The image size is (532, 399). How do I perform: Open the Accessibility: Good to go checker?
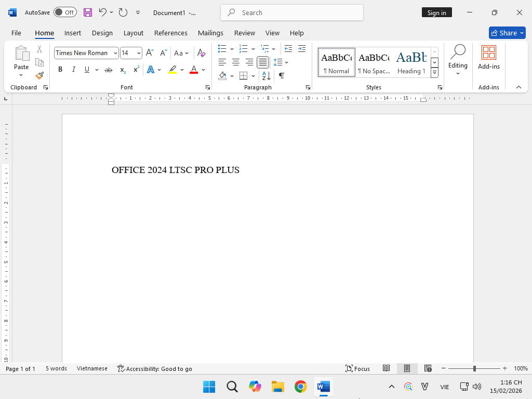[x=155, y=368]
